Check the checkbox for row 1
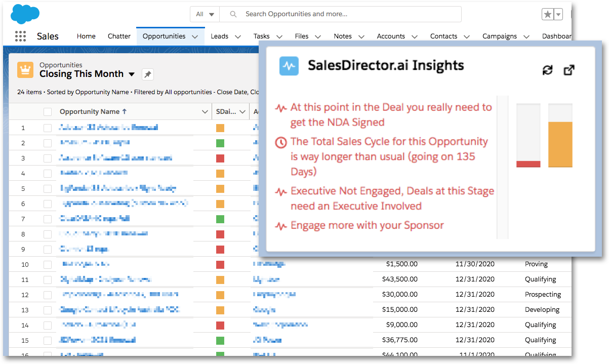Viewport: 609px width, 364px height. [47, 128]
